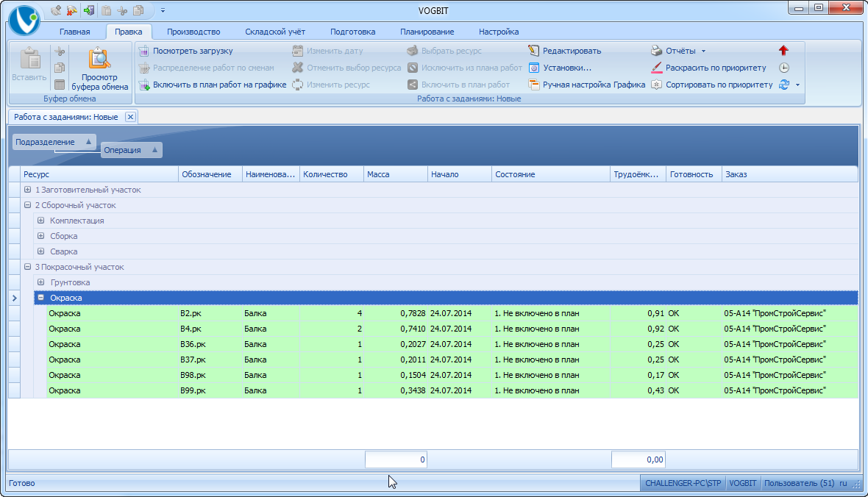Click the Редактировать ribbon command
The image size is (868, 497).
point(565,51)
